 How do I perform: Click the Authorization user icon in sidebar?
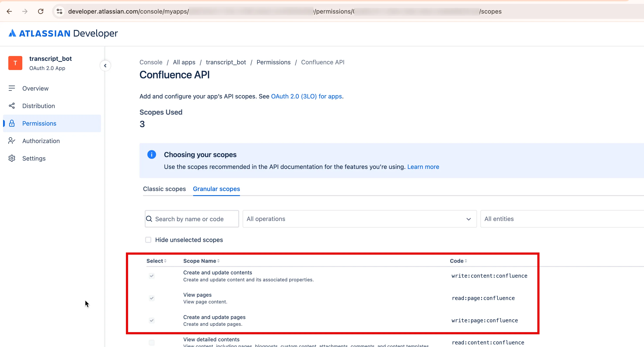point(12,141)
